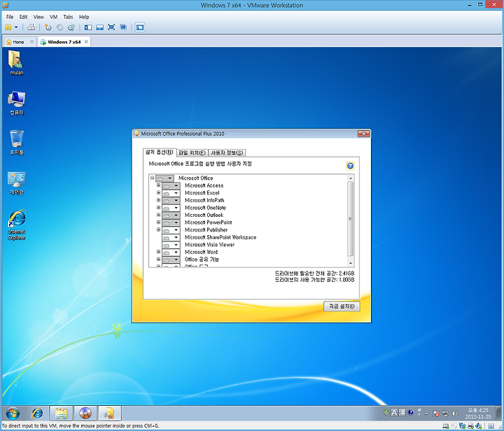Image resolution: width=504 pixels, height=431 pixels.
Task: Click the feature list scrollbar up arrow
Action: pyautogui.click(x=351, y=178)
